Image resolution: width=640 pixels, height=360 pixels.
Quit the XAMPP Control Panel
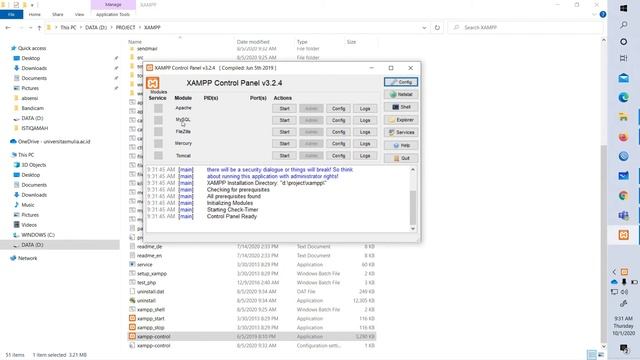(401, 158)
